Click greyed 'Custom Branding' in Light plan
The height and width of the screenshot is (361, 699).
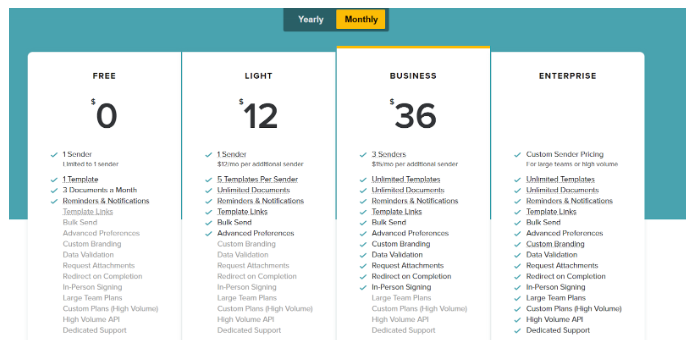[247, 244]
